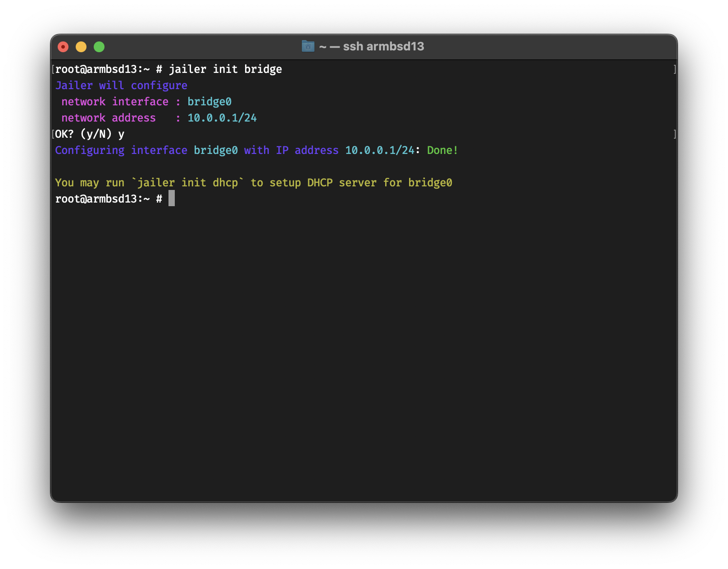Click the folder icon in the title bar

tap(308, 46)
